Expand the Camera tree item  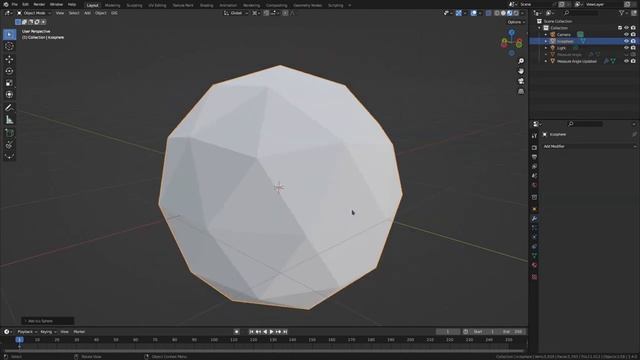[x=546, y=35]
